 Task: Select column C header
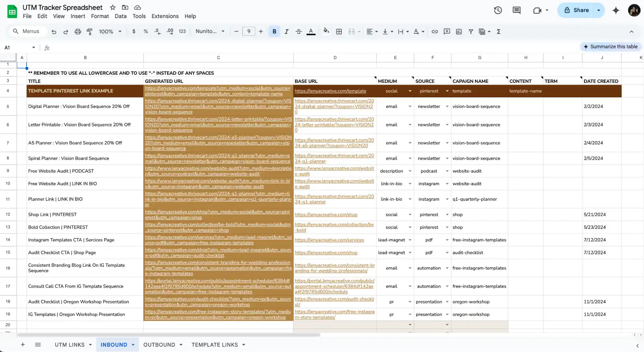click(x=219, y=58)
